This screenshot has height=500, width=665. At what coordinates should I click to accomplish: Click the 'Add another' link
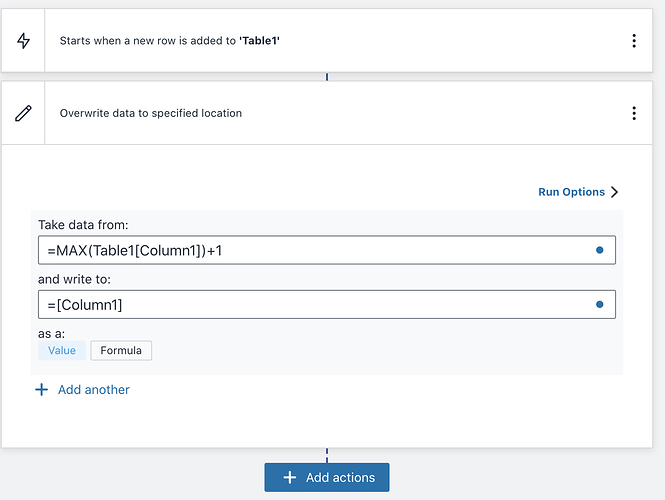[x=93, y=390]
